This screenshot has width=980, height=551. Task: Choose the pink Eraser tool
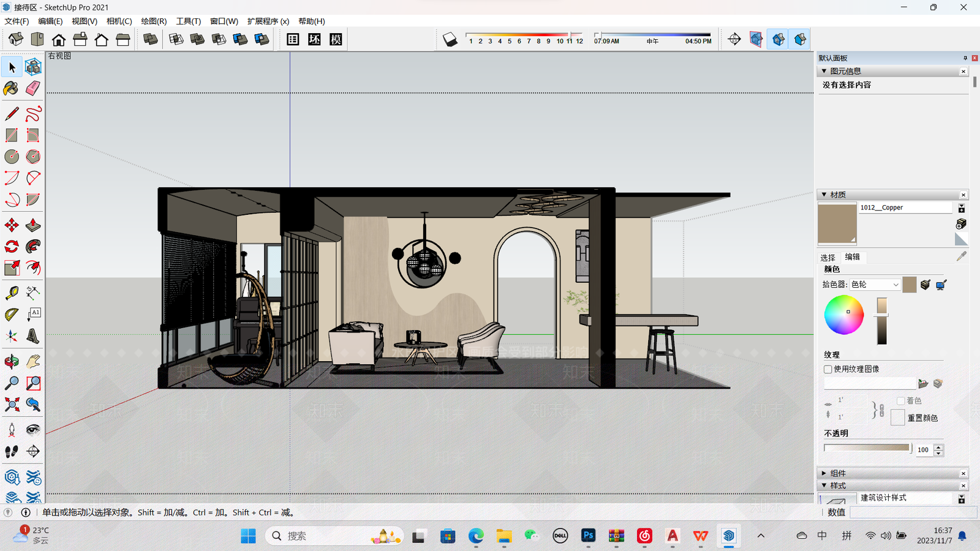coord(33,88)
